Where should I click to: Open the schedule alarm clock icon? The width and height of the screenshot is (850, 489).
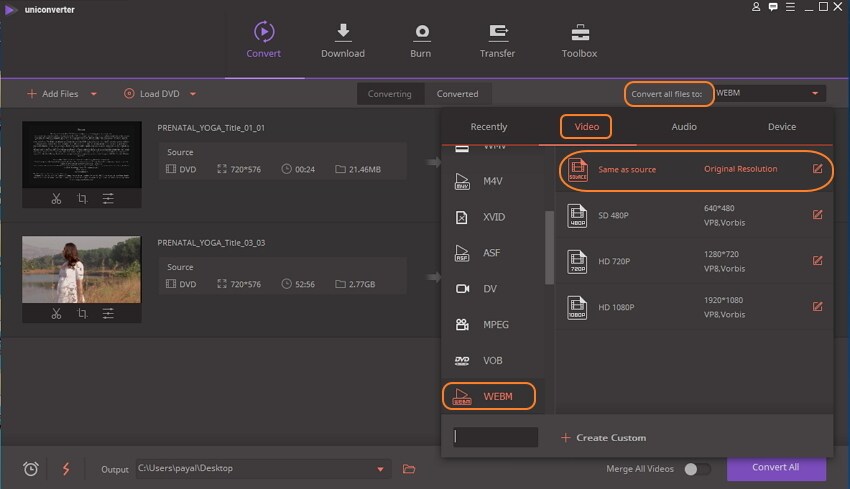point(31,469)
